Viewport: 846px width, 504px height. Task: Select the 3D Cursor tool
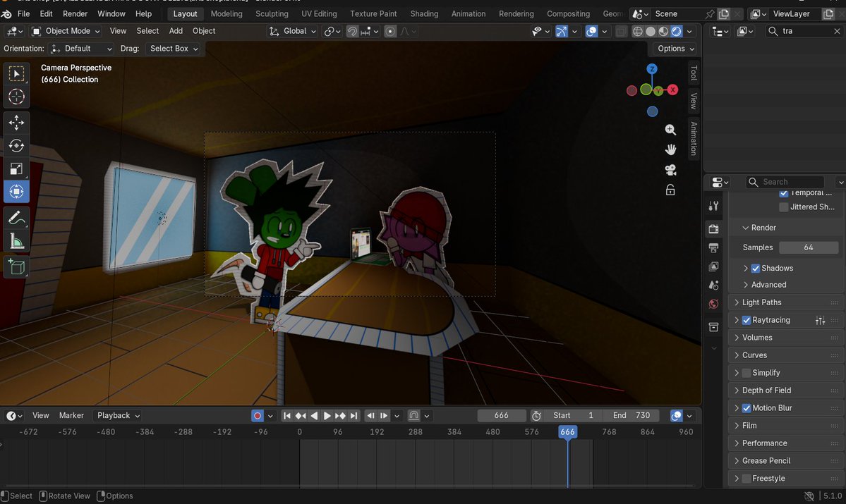point(16,97)
